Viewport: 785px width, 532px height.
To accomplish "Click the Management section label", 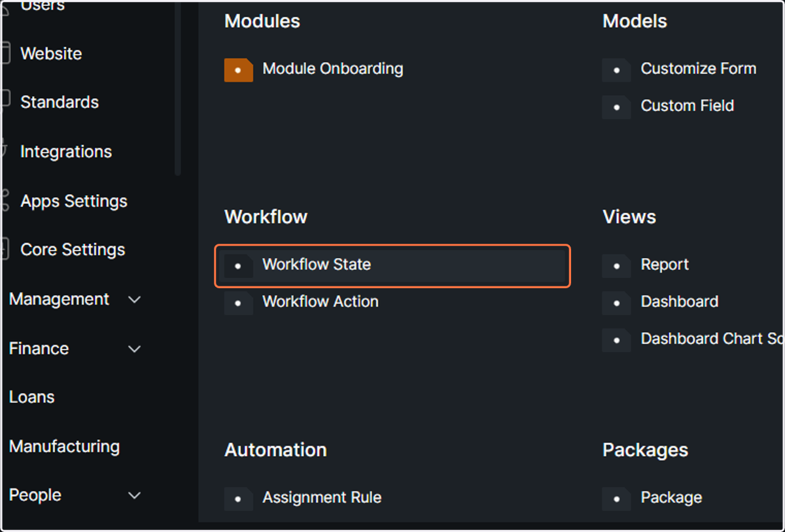I will click(x=60, y=299).
